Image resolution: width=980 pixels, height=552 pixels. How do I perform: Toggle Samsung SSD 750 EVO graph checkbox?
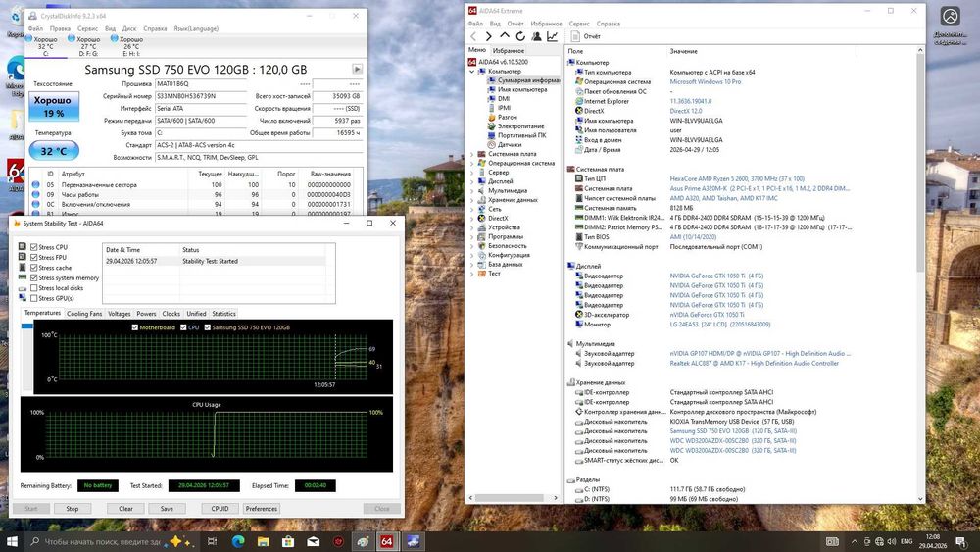208,326
